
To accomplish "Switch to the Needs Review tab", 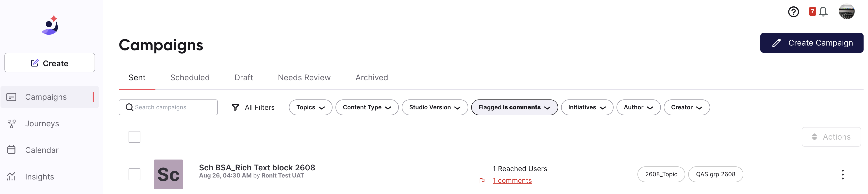I will click(304, 78).
